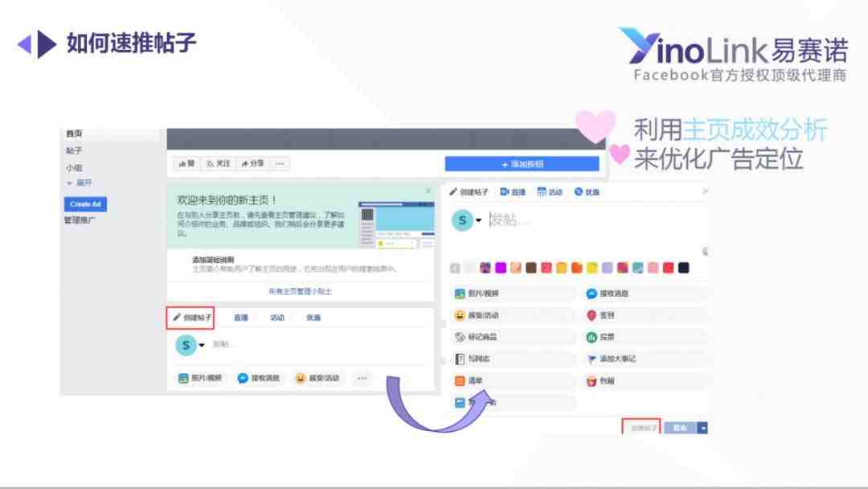Click the 分享 (Share) button
The height and width of the screenshot is (489, 868).
(x=253, y=163)
